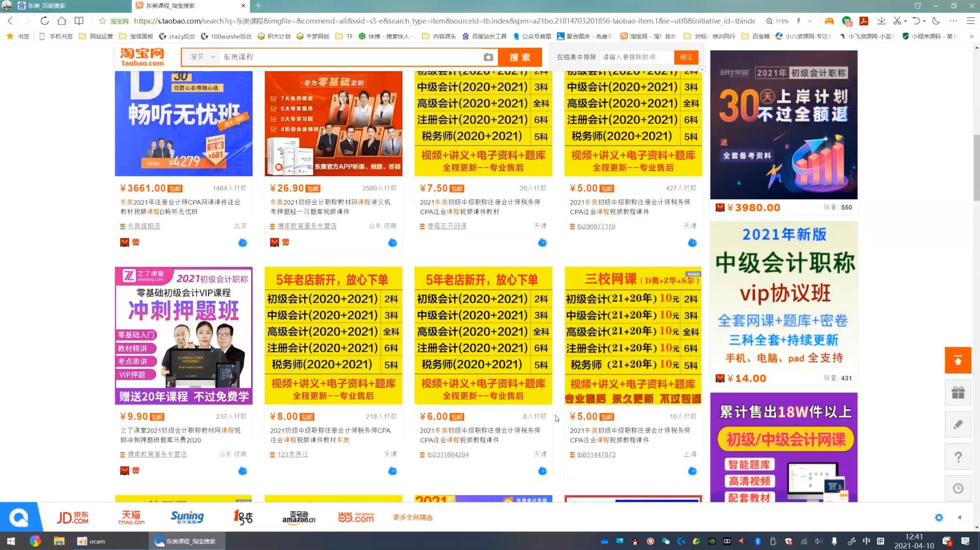The width and height of the screenshot is (980, 550).
Task: Click the camera image search icon
Action: point(488,57)
